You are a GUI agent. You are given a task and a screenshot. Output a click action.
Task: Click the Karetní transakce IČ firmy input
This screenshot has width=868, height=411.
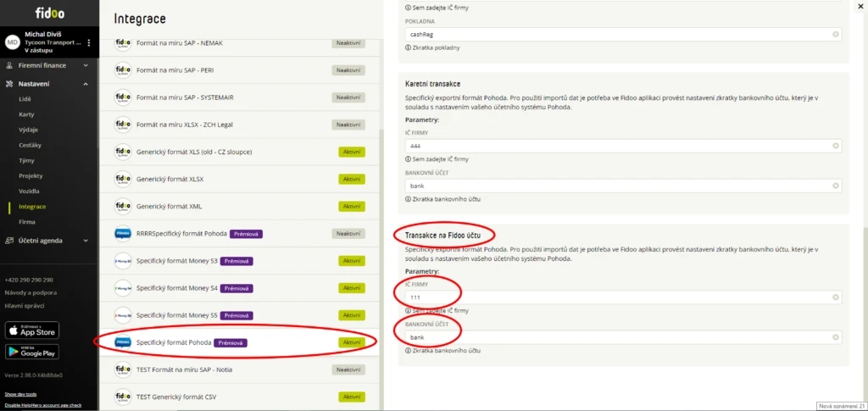[624, 146]
